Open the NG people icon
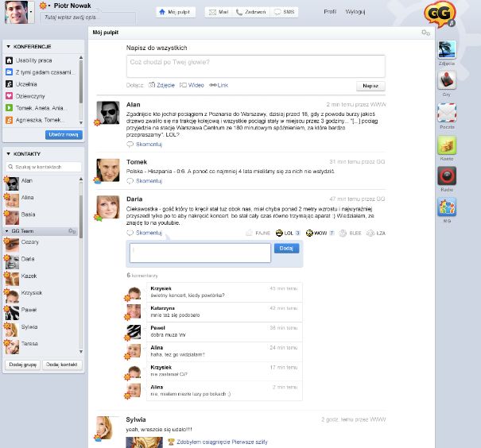This screenshot has width=481, height=448. 447,207
